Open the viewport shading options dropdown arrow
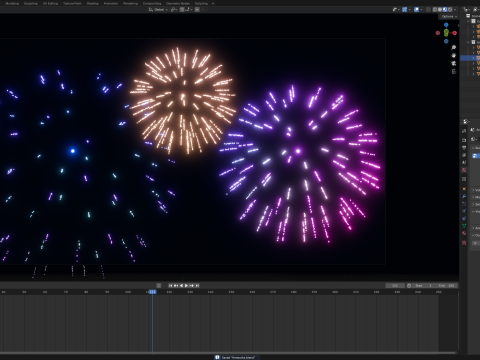 [x=455, y=10]
